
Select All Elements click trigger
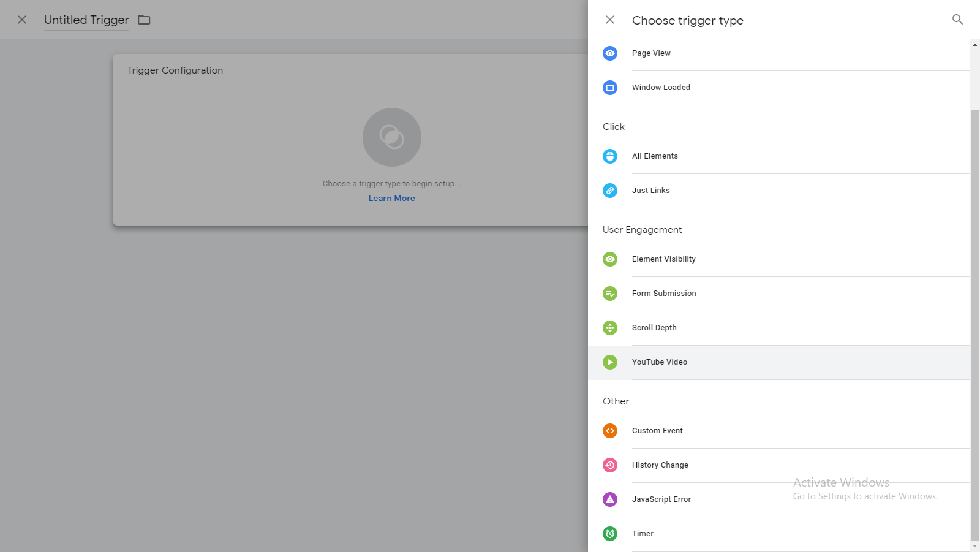(x=779, y=156)
